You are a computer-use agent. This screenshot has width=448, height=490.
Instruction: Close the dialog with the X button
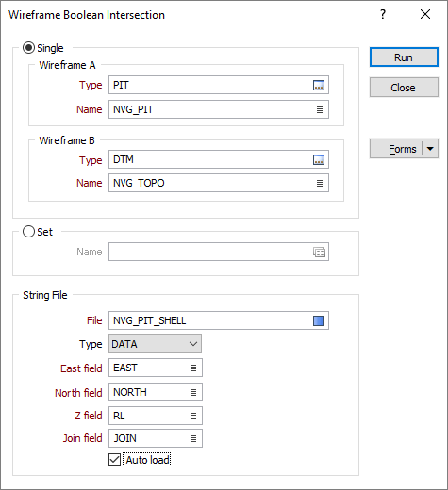(x=425, y=14)
